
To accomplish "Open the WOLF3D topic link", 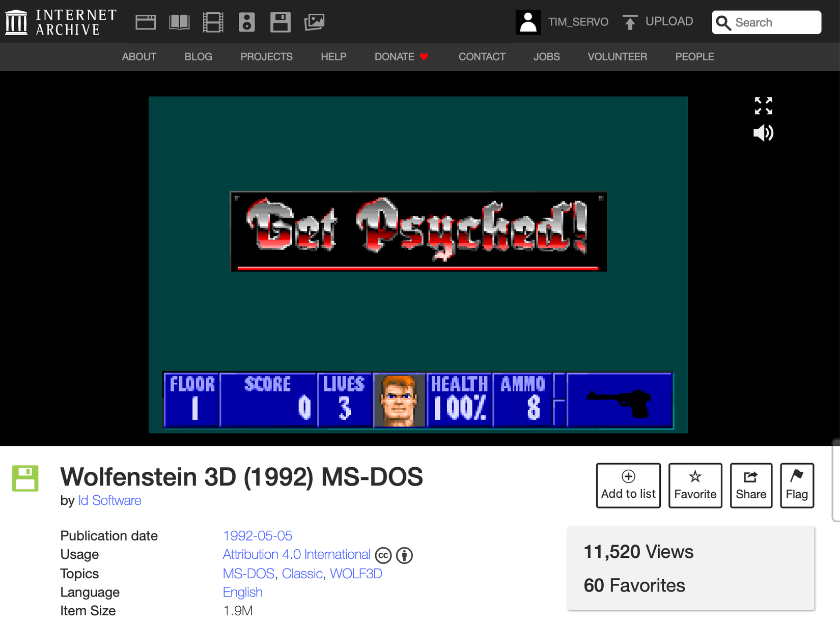I will click(x=356, y=573).
